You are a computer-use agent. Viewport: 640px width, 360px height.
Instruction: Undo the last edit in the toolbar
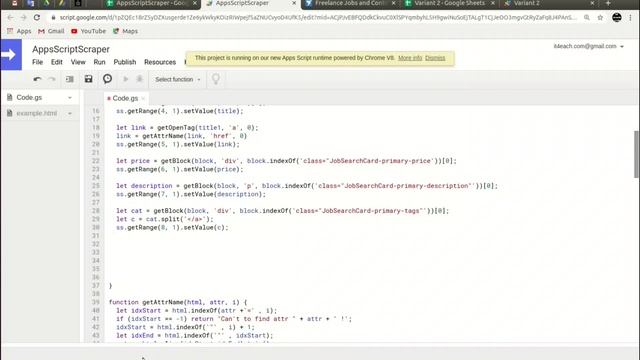click(x=37, y=79)
